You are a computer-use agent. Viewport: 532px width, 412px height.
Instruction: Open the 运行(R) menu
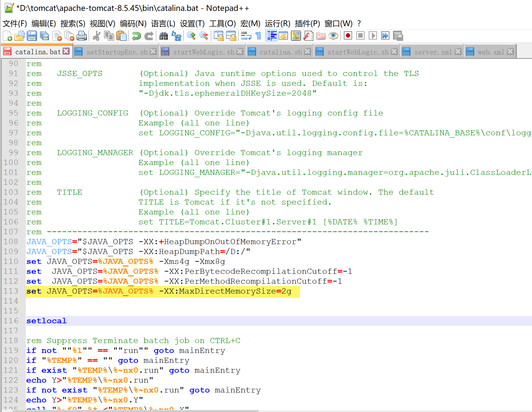tap(277, 24)
